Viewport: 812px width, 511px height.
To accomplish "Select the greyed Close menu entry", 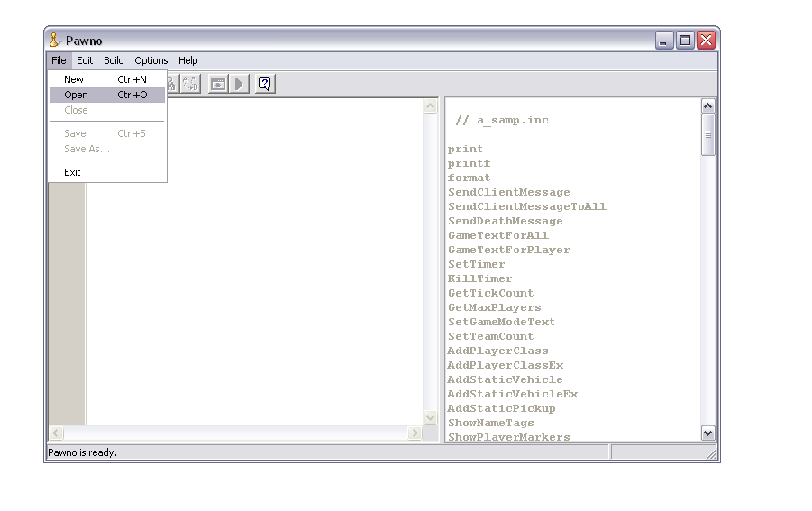I will [x=107, y=110].
